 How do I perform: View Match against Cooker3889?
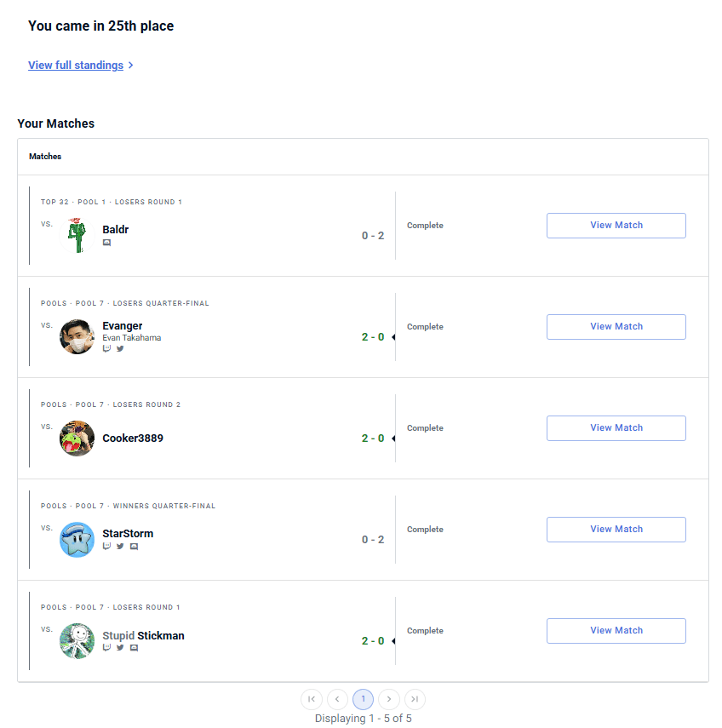click(616, 428)
